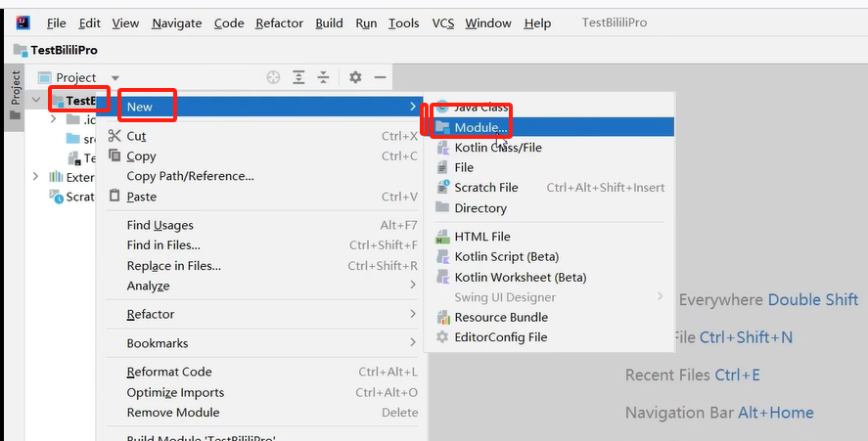Open the File menu
Screen dimensions: 868x441
[57, 23]
